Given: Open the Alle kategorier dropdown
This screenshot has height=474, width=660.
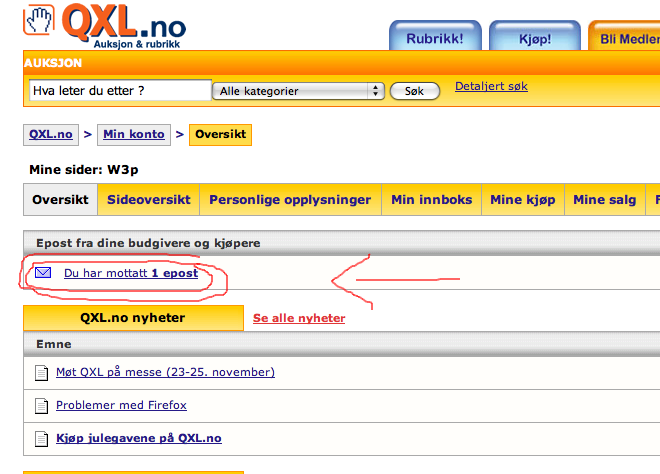Looking at the screenshot, I should pyautogui.click(x=298, y=91).
